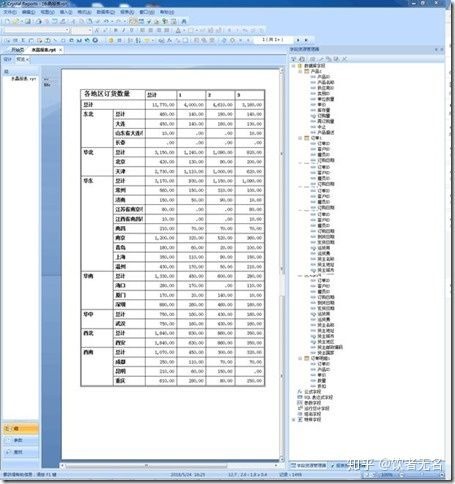
Task: Click the font color icon
Action: point(178,30)
